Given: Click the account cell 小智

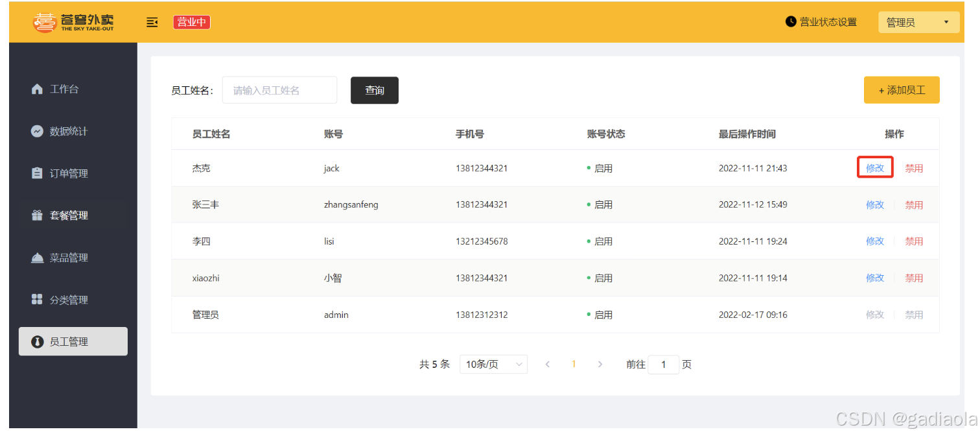Looking at the screenshot, I should [x=332, y=278].
